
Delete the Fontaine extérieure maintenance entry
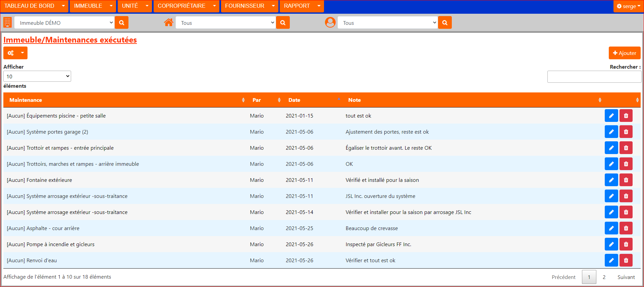626,180
